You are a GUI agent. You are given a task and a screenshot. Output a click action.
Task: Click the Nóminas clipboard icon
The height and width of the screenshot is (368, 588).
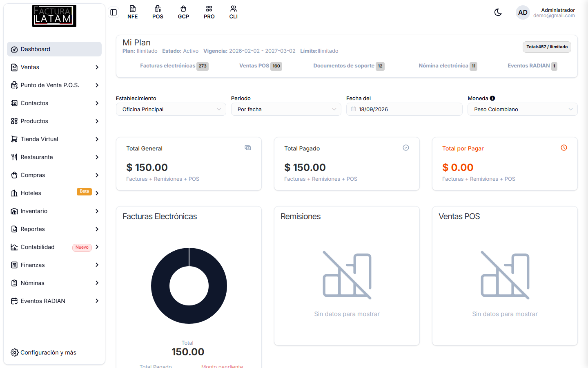(x=14, y=283)
